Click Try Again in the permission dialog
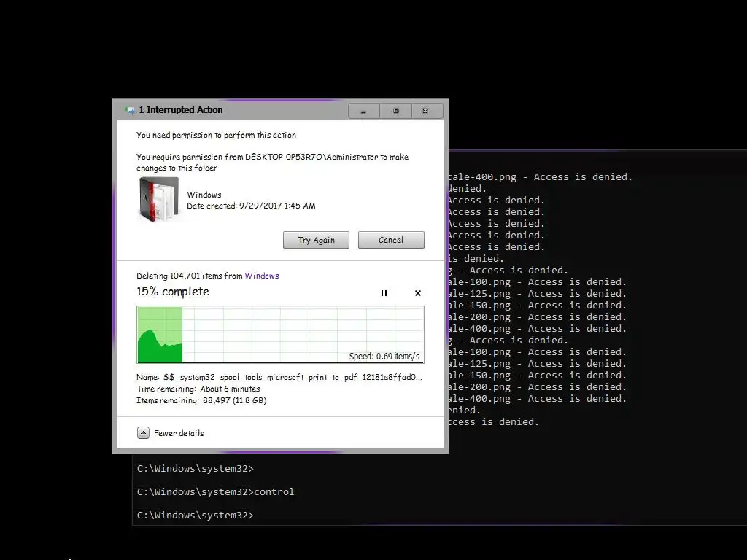This screenshot has height=560, width=747. pyautogui.click(x=316, y=240)
